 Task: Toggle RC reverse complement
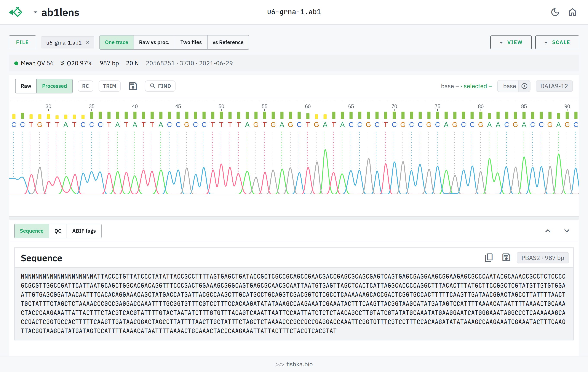tap(85, 86)
